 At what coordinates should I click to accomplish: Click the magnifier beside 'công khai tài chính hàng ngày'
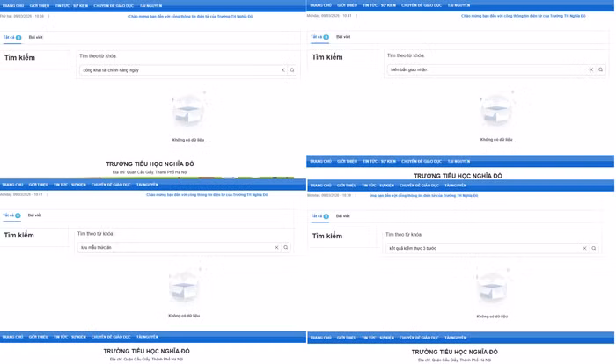coord(292,70)
